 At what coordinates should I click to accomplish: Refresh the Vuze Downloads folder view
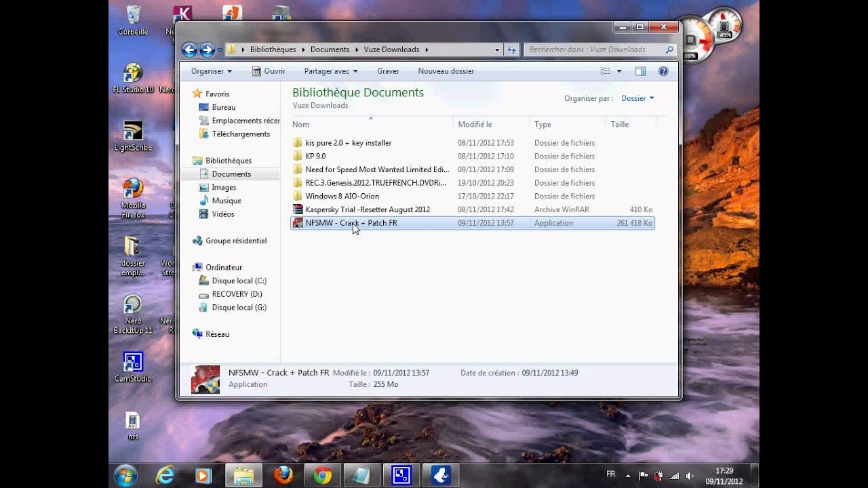(x=512, y=49)
